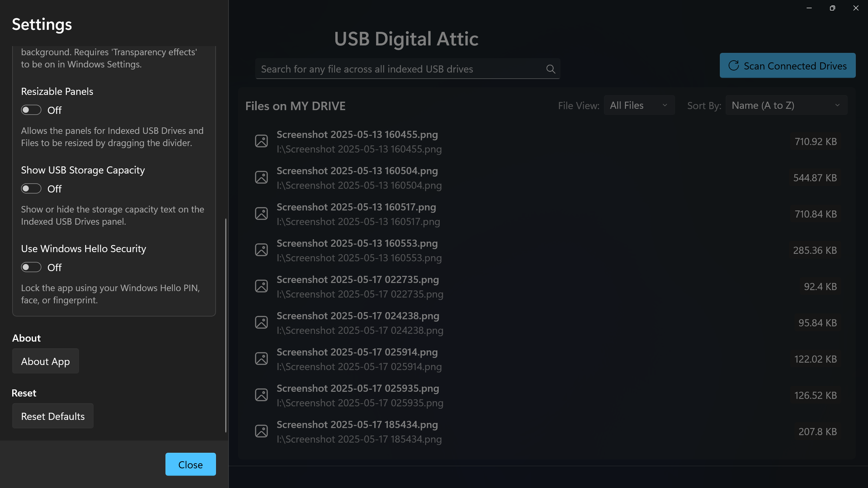This screenshot has width=868, height=488.
Task: Click the image icon beside Screenshot 2025-05-17 022735.png
Action: (x=261, y=286)
